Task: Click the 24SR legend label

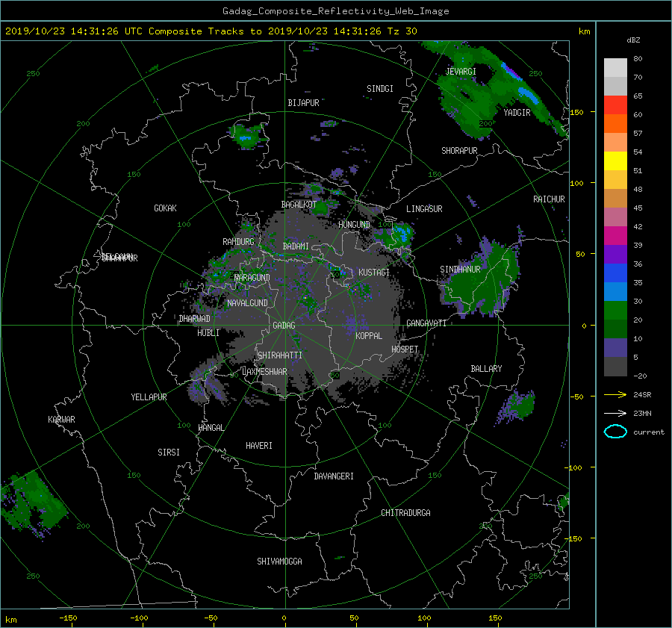Action: pos(642,395)
